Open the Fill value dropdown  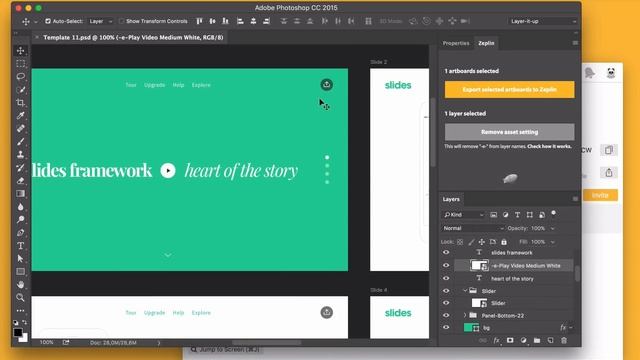552,242
